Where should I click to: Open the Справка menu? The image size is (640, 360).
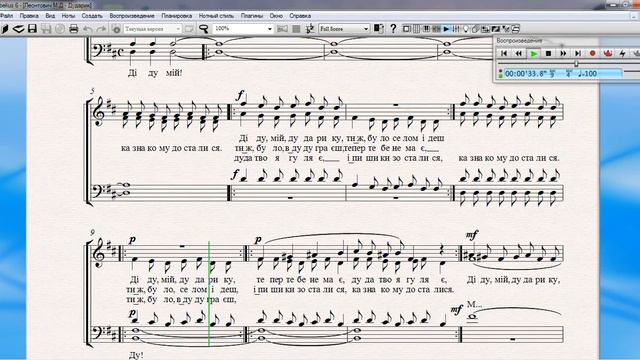[300, 16]
